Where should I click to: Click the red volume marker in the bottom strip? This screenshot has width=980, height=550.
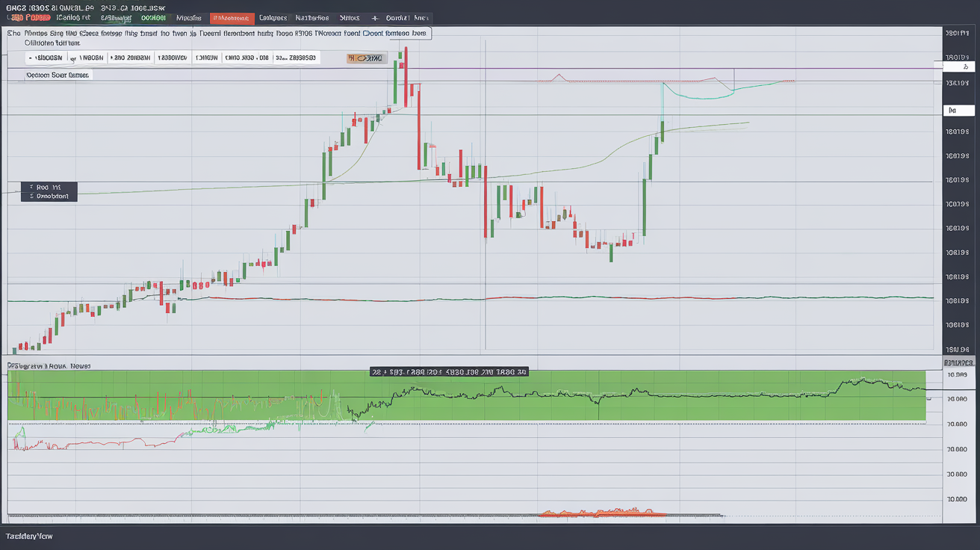pyautogui.click(x=601, y=513)
